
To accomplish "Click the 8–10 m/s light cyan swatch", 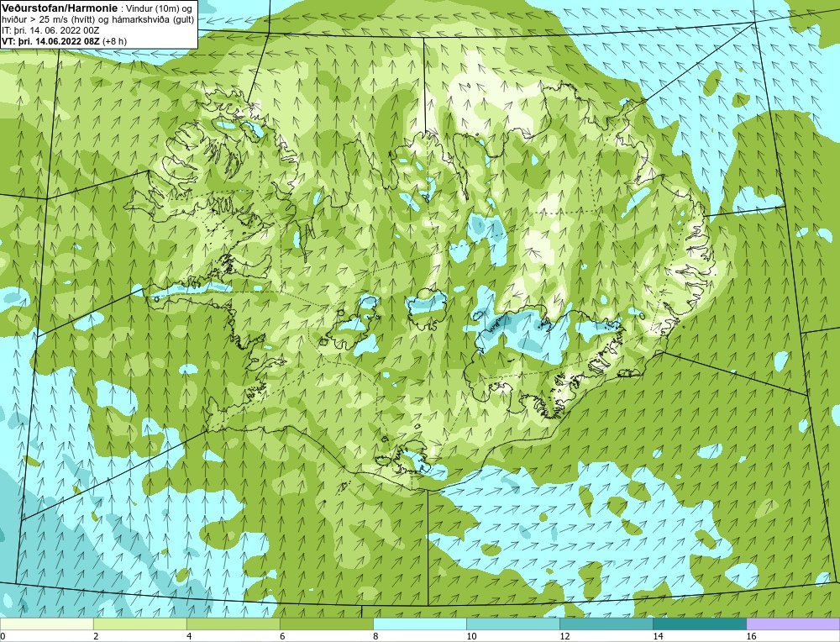I will 420,624.
